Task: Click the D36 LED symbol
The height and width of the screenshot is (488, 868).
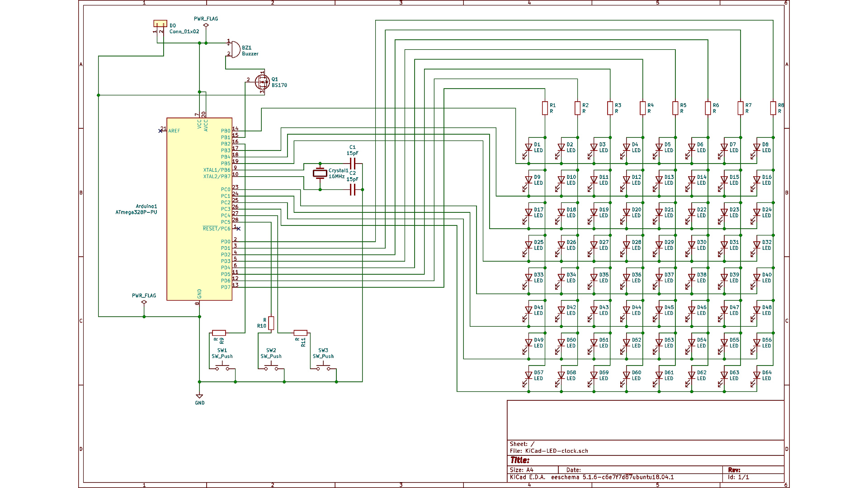Action: pyautogui.click(x=626, y=278)
